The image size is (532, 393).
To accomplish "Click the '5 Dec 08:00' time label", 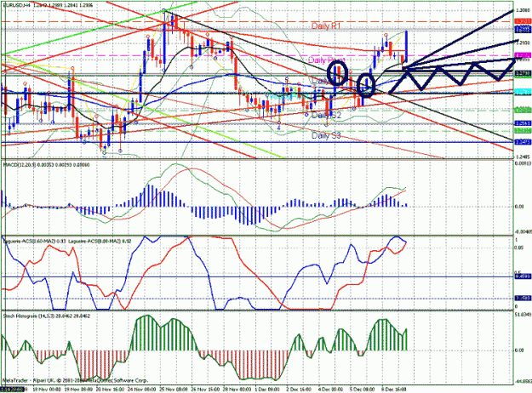I will 363,389.
